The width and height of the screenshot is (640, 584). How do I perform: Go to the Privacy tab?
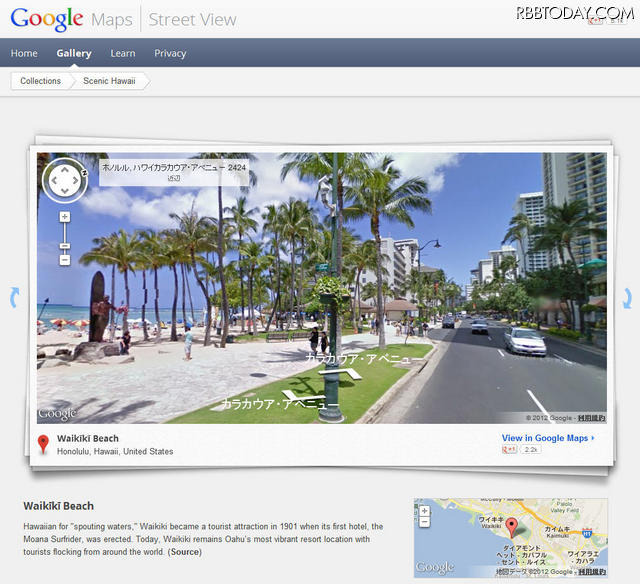[x=170, y=53]
